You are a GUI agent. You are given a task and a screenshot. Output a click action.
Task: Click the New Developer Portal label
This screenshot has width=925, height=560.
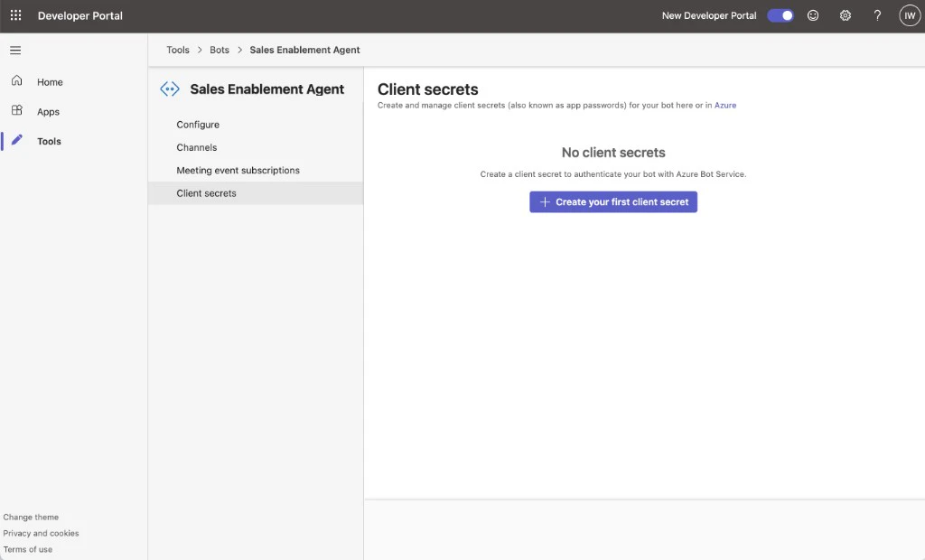[708, 15]
